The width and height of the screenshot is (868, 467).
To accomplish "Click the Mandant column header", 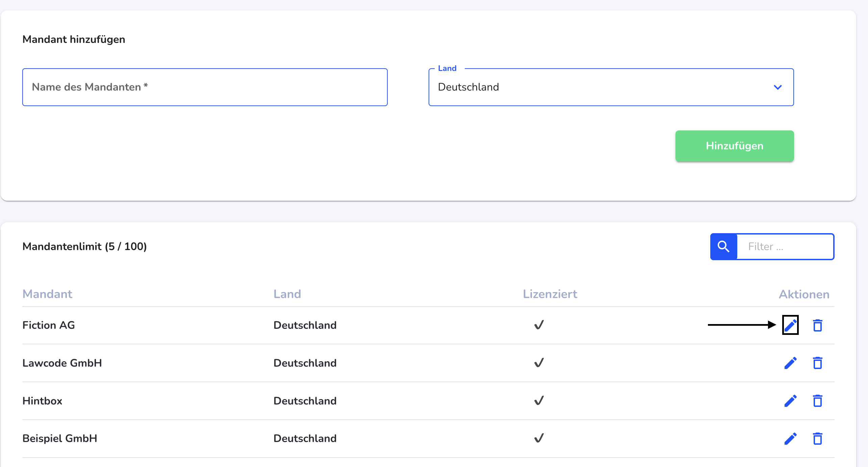I will [47, 294].
